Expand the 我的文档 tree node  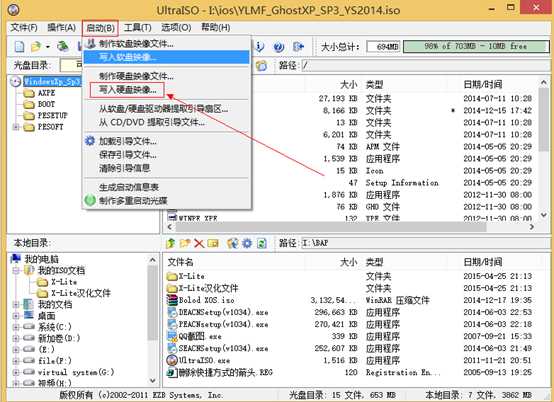coord(16,305)
